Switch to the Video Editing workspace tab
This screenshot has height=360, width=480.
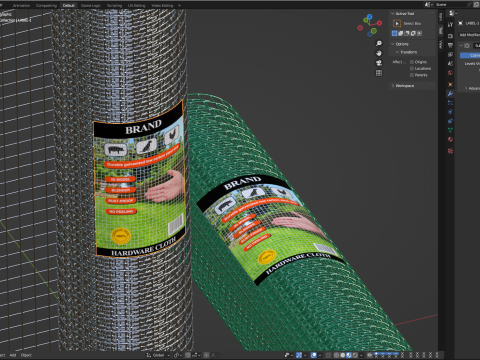pos(162,5)
